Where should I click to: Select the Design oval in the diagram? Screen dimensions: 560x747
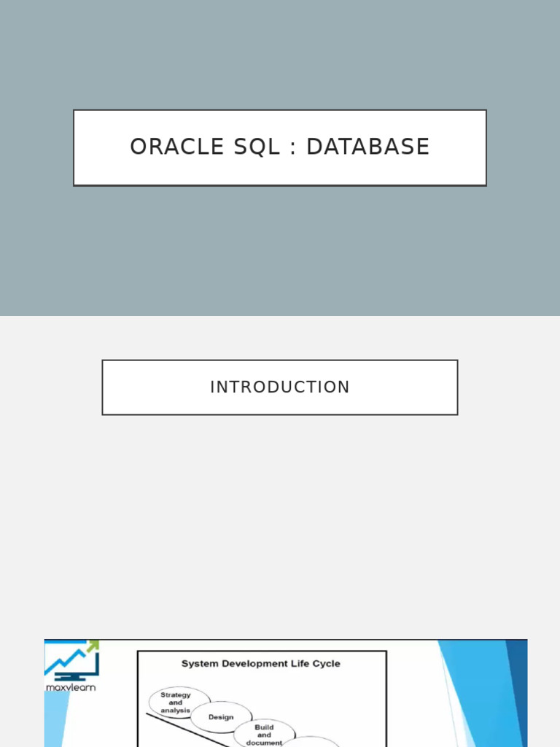[221, 717]
